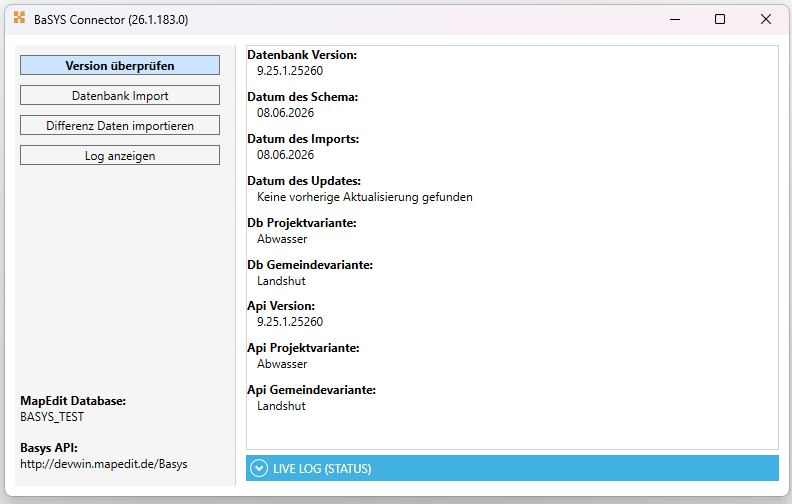Click the Datum des Imports heading
The height and width of the screenshot is (504, 792).
(x=303, y=138)
